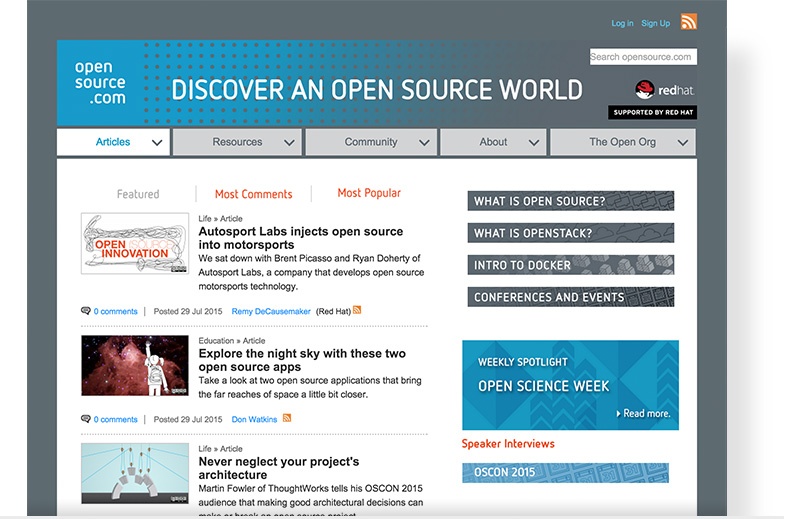The image size is (800, 519).
Task: Click comment bubble icon under night sky article
Action: click(x=86, y=419)
